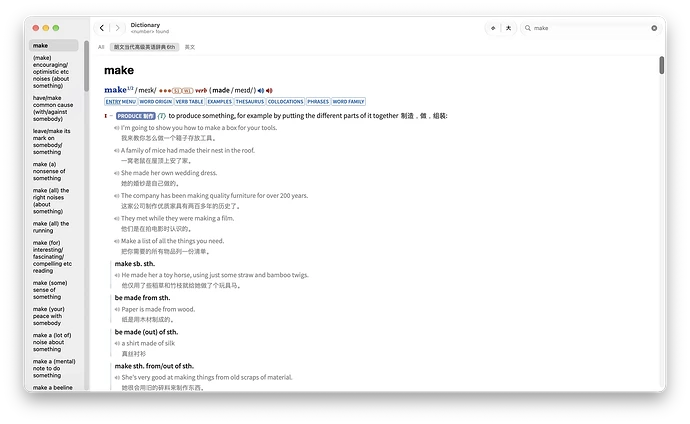690x424 pixels.
Task: Play audio for "I'm going to show you" example
Action: coord(117,128)
